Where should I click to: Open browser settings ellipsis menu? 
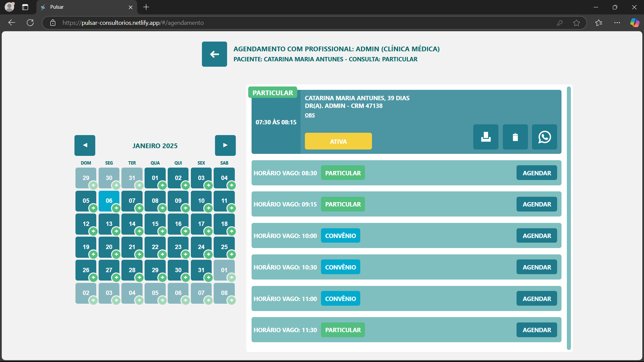click(x=617, y=22)
